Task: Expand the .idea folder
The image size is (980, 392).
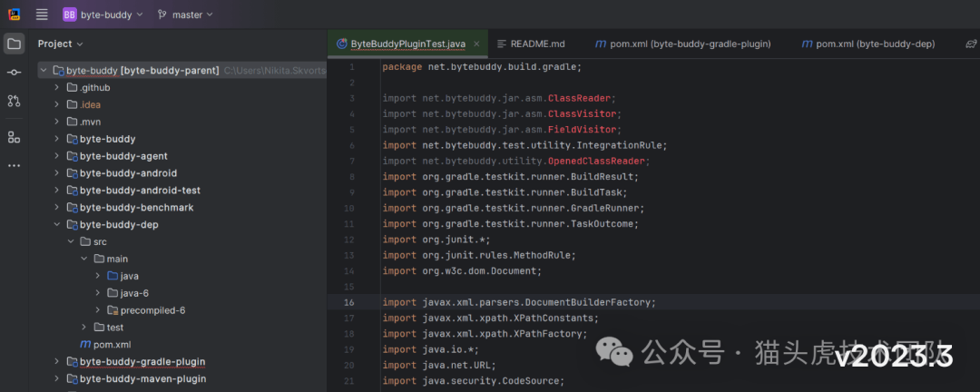Action: point(57,104)
